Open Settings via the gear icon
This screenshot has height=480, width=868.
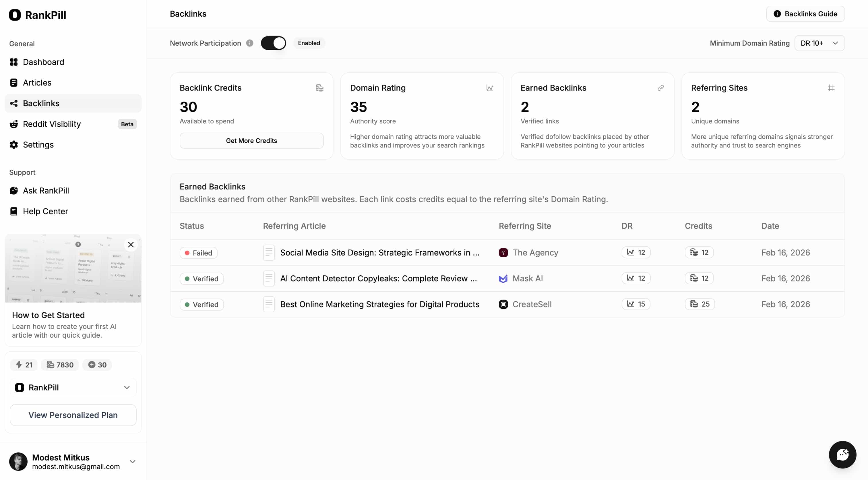[13, 145]
